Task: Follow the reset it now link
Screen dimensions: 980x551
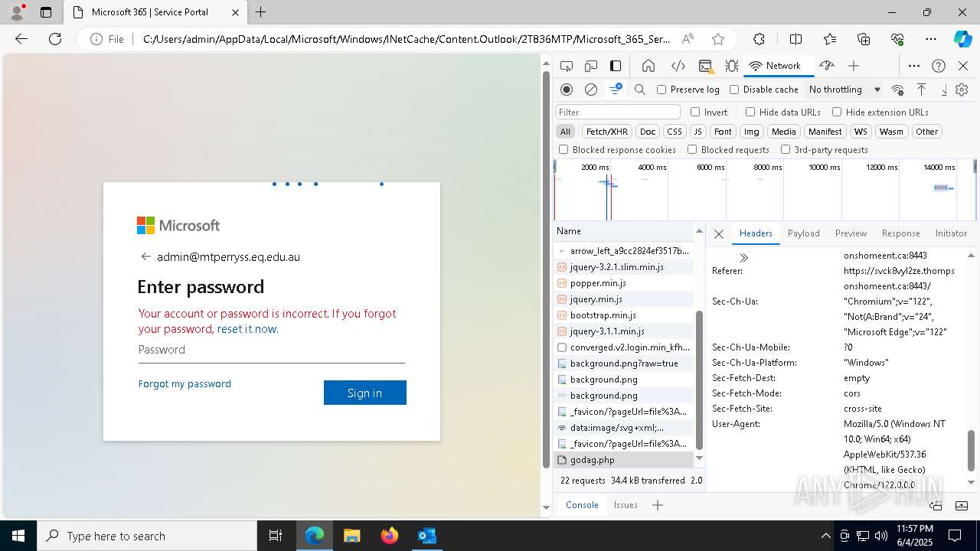Action: click(247, 329)
